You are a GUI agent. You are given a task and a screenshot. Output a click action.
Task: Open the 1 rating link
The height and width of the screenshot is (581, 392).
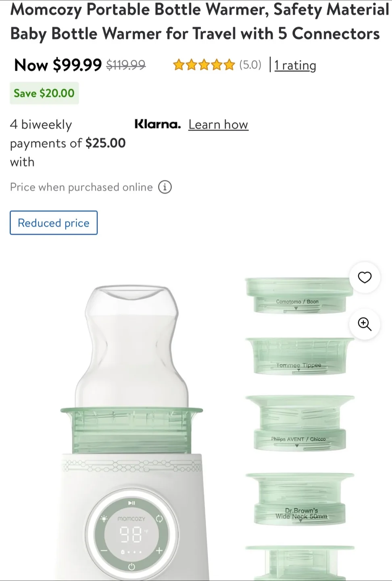coord(295,65)
